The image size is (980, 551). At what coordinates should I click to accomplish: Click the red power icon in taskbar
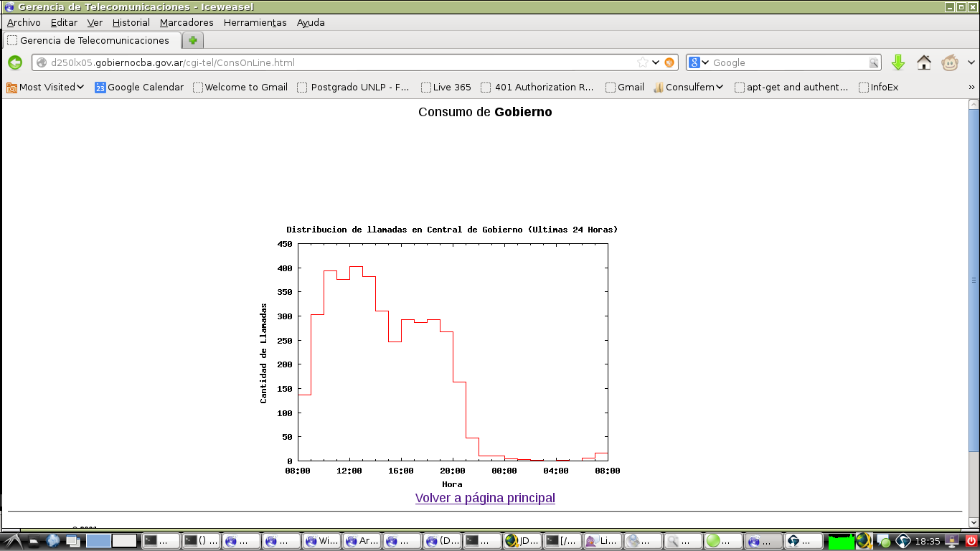tap(971, 541)
